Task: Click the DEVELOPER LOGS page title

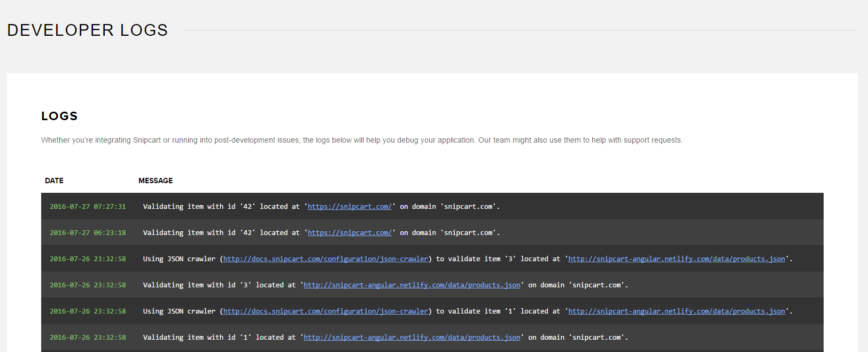Action: [x=88, y=30]
